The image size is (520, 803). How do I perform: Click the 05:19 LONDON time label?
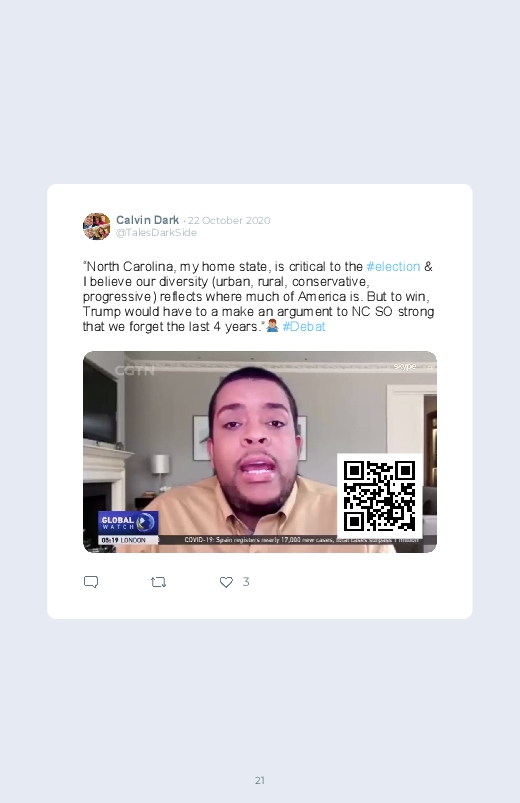123,540
